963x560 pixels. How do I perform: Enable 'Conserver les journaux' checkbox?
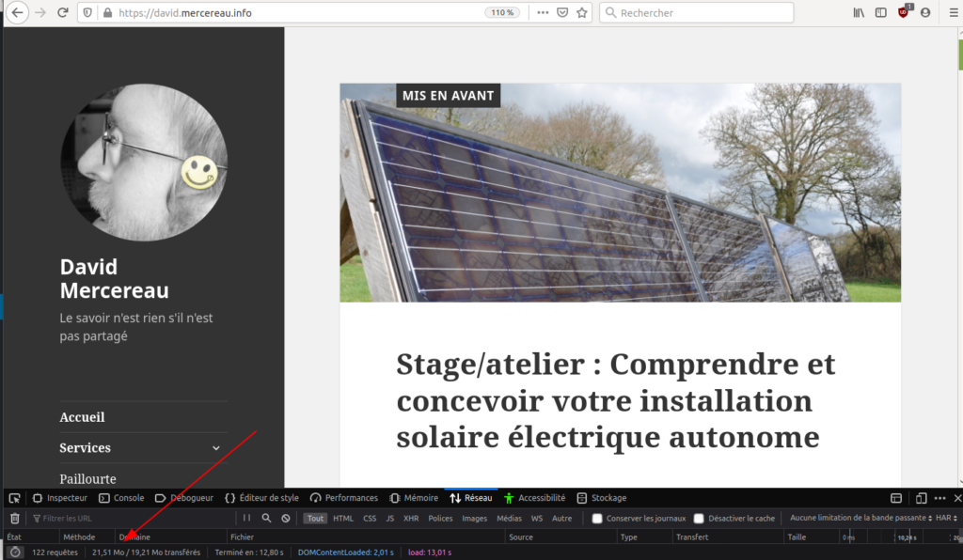click(x=597, y=519)
